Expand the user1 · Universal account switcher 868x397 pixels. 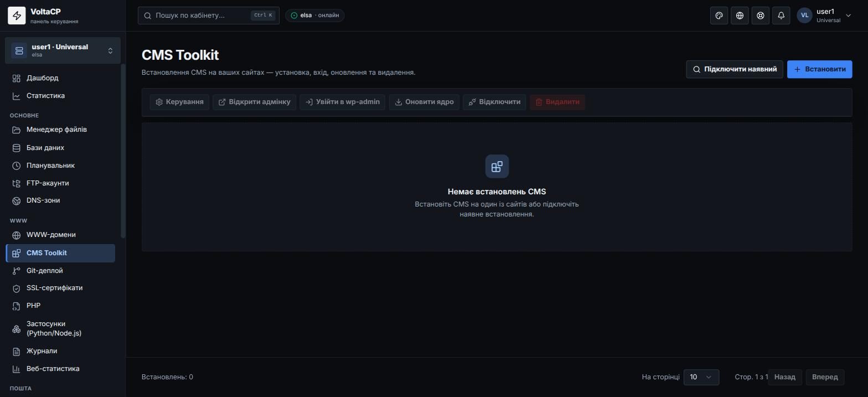(63, 50)
